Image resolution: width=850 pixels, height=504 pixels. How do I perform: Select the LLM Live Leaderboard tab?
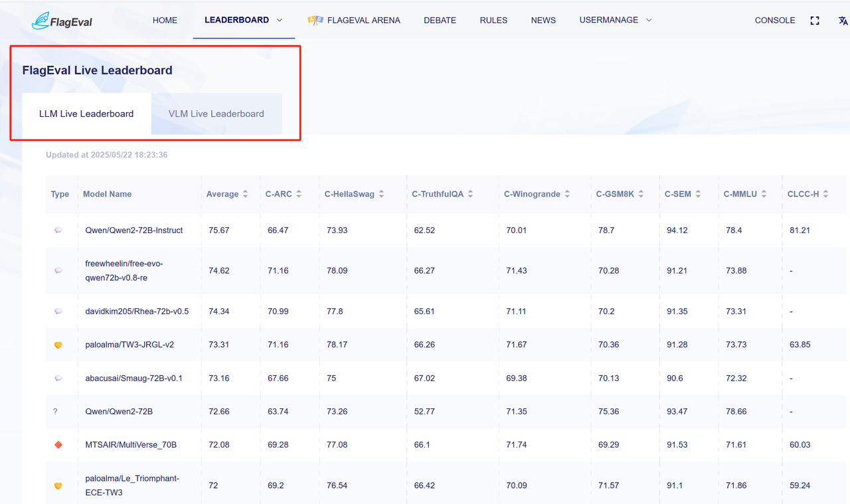(86, 114)
